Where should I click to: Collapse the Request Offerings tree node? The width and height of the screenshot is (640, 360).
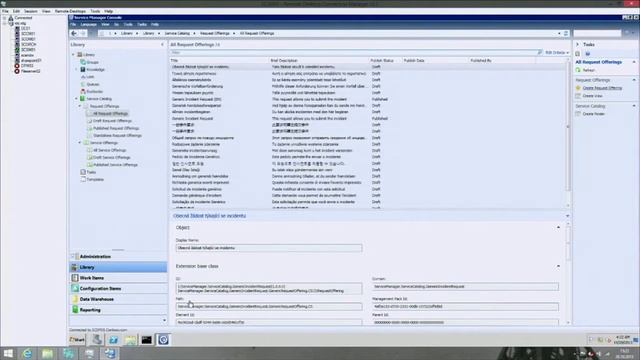click(x=80, y=106)
